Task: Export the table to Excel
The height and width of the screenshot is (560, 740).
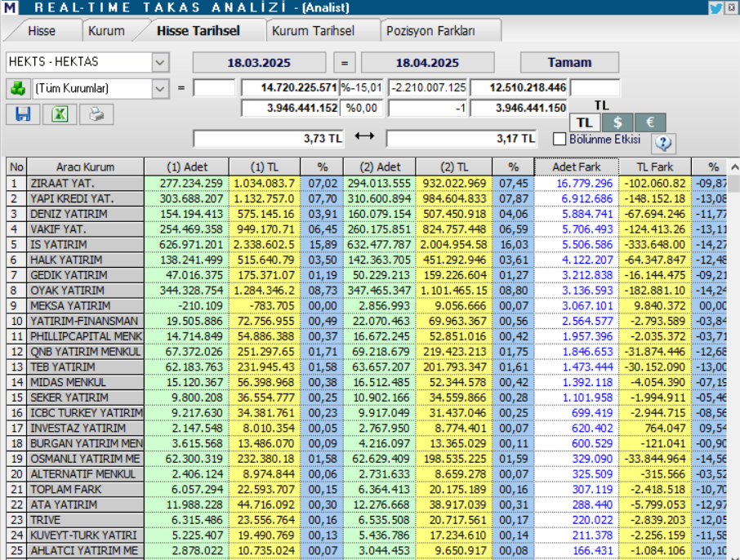Action: 60,114
